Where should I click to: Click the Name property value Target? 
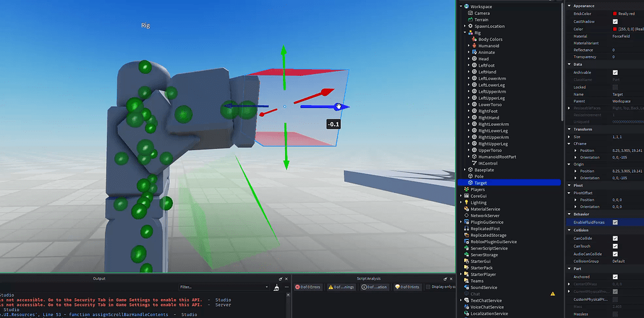pyautogui.click(x=619, y=94)
